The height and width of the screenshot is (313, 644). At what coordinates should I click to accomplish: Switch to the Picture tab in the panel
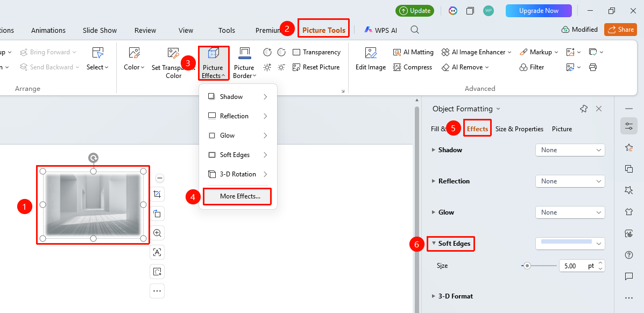coord(562,129)
